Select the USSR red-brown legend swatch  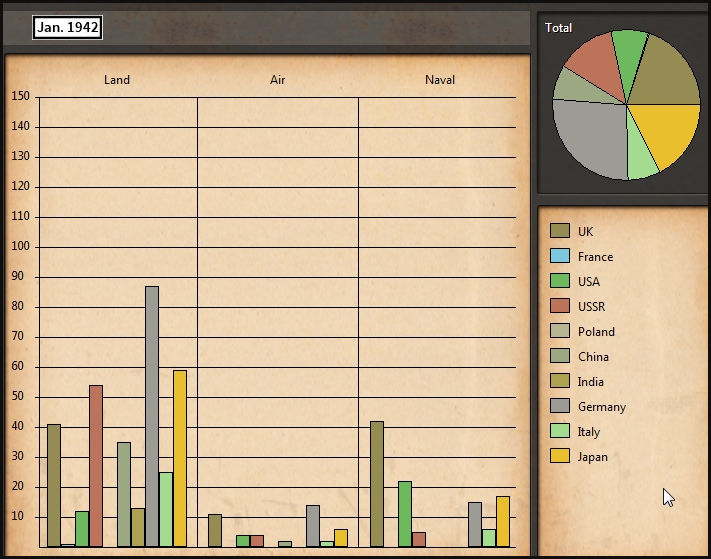[560, 306]
